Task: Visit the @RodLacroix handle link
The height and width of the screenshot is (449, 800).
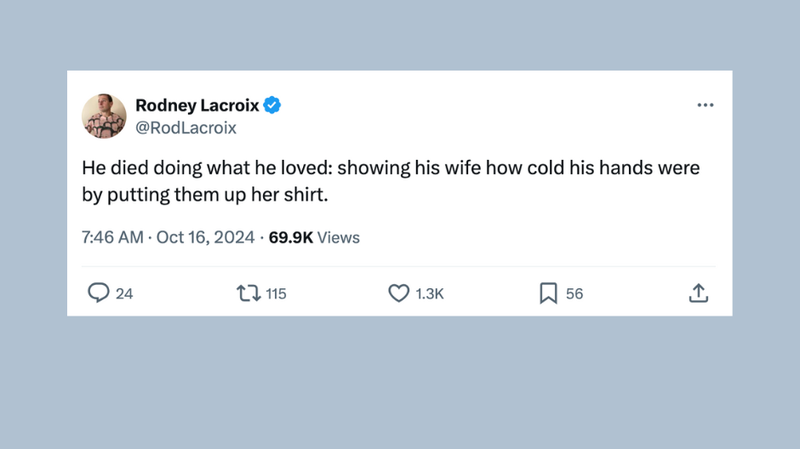Action: tap(186, 128)
